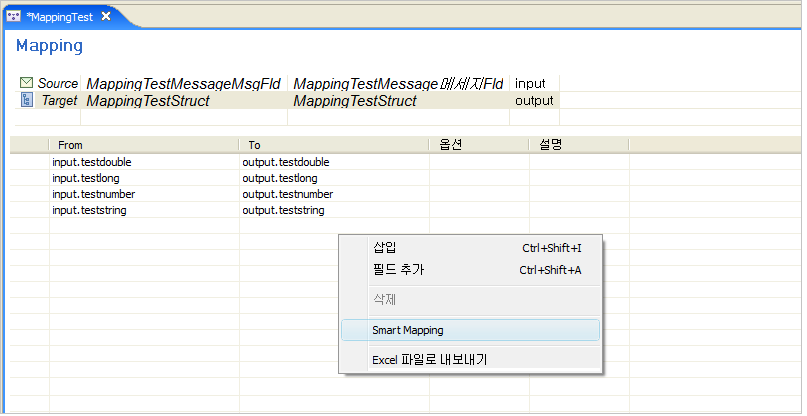Screen dimensions: 807x416
Task: Select the output.testdouble cell
Action: click(335, 162)
